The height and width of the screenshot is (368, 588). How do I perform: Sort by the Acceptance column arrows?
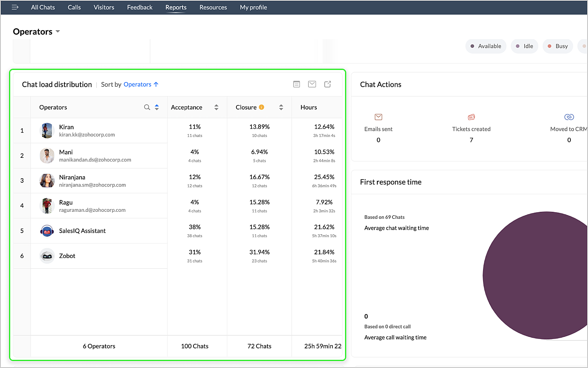pos(216,107)
